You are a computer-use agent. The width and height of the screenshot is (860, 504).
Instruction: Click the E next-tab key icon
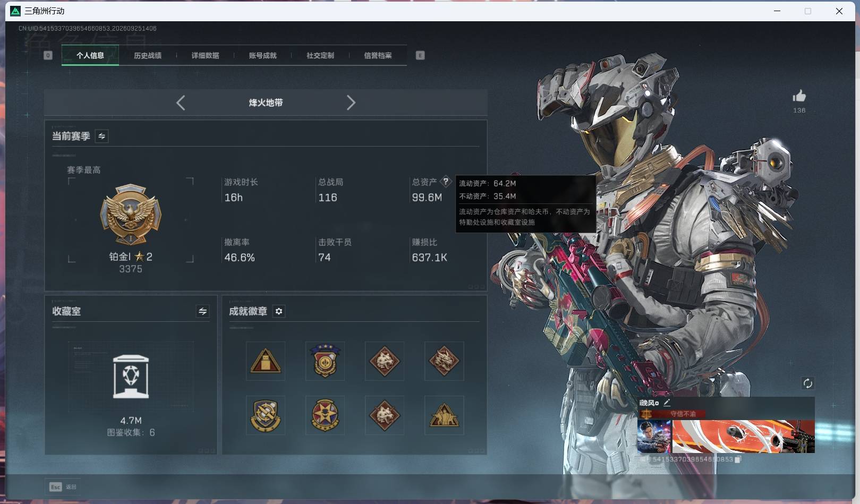(x=420, y=55)
